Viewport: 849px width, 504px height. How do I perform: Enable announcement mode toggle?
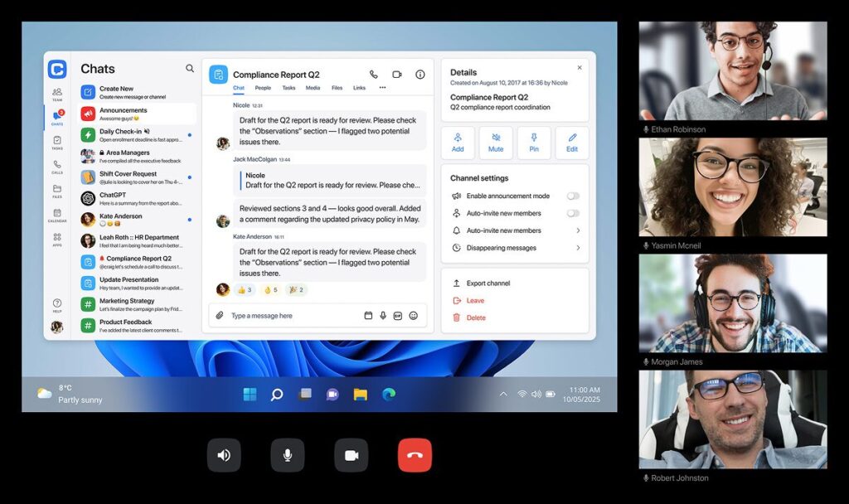click(x=572, y=196)
